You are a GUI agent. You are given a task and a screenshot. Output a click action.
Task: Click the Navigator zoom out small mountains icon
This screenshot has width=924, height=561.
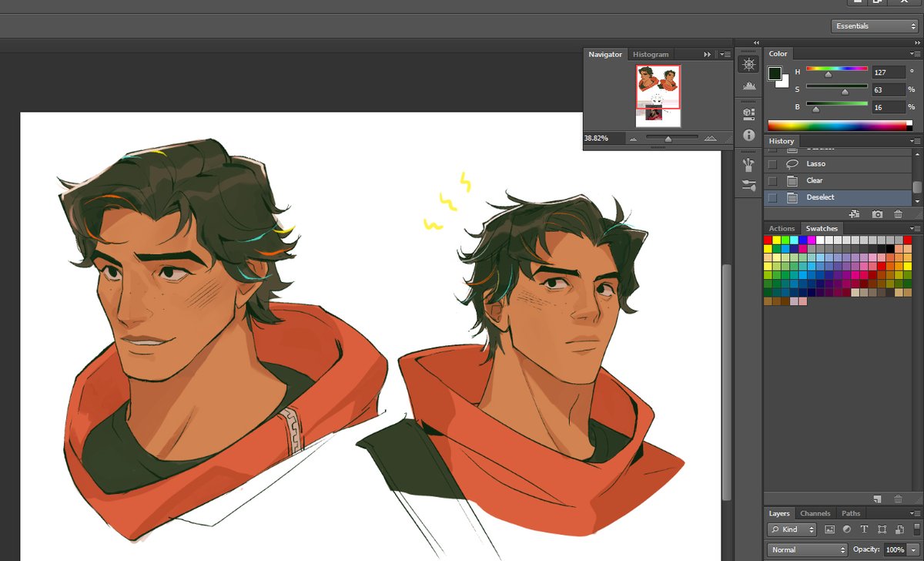[633, 139]
